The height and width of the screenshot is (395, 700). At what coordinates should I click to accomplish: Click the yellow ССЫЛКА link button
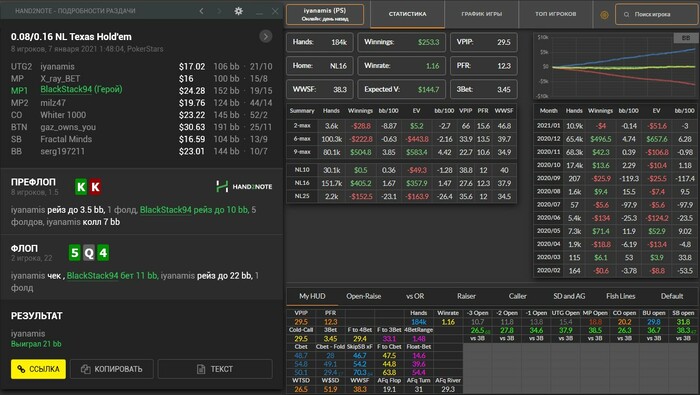38,369
